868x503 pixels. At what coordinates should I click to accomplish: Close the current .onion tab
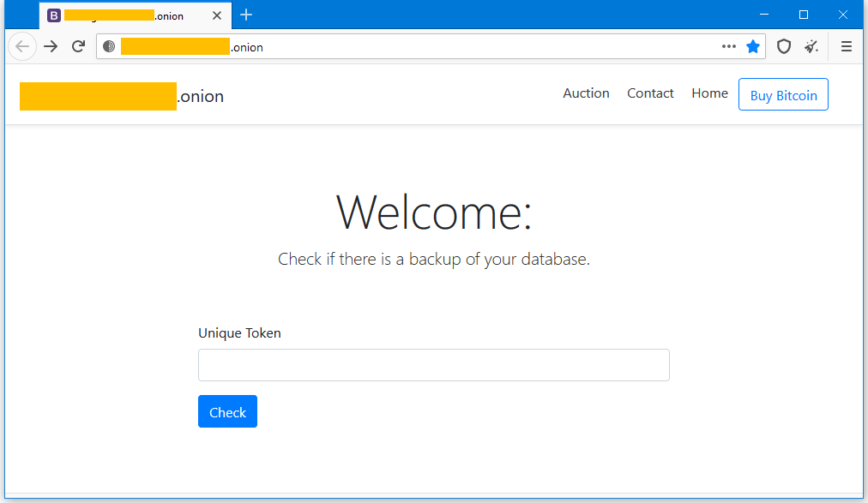[x=217, y=15]
